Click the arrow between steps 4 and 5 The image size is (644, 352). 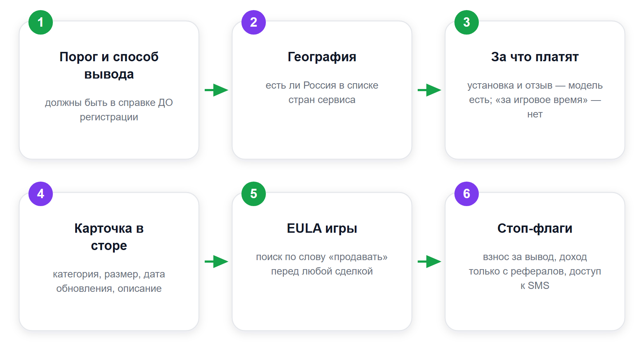216,262
